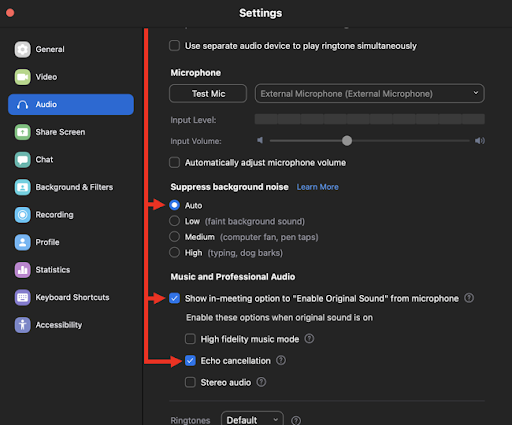Open Learn More link for noise suppression
Image resolution: width=512 pixels, height=425 pixels.
pyautogui.click(x=318, y=187)
